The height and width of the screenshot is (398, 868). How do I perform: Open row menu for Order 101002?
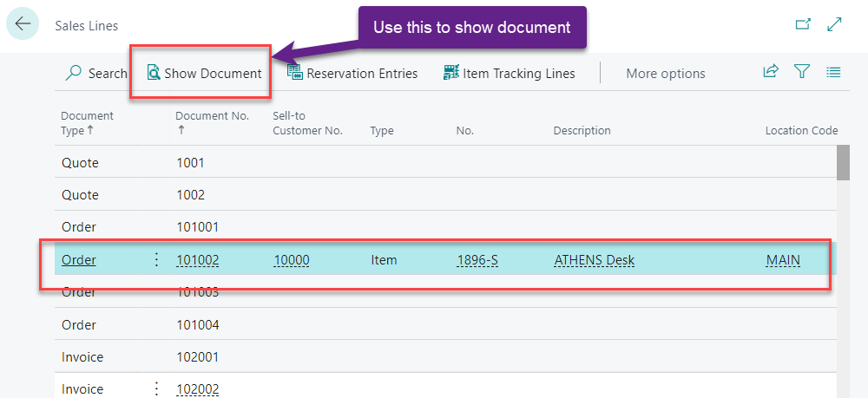[x=156, y=259]
